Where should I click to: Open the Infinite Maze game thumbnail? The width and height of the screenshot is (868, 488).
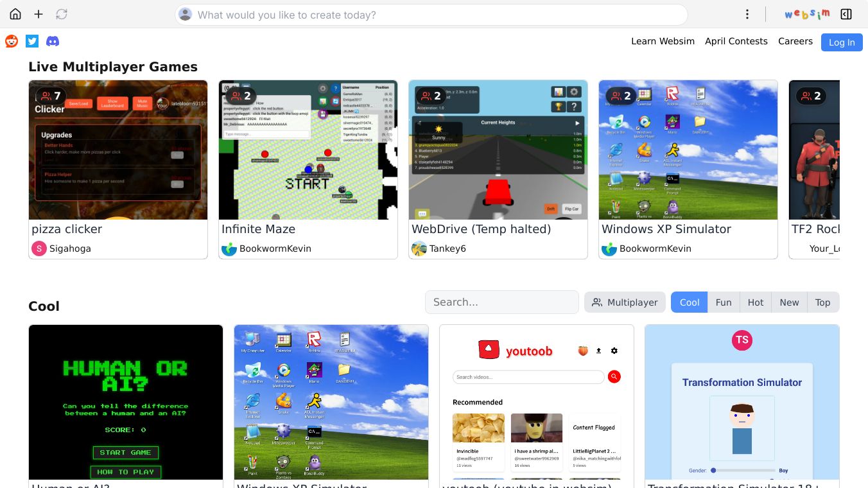308,150
